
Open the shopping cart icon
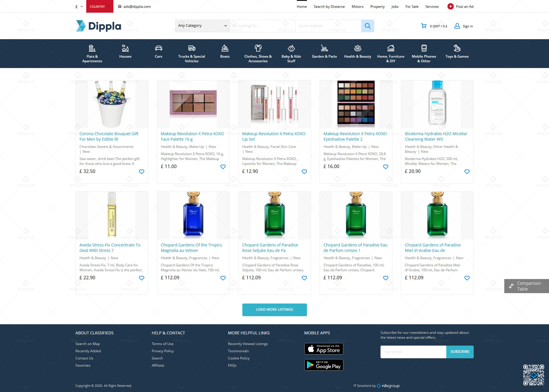424,26
